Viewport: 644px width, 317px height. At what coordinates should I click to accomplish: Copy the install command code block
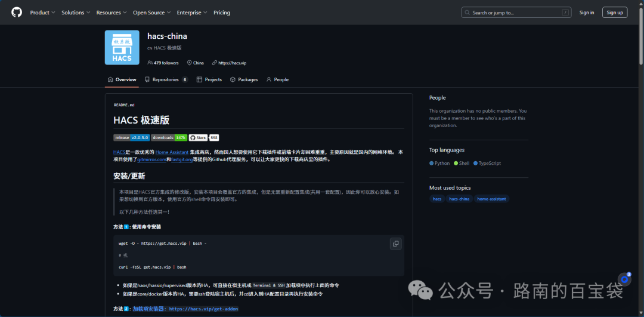(395, 244)
